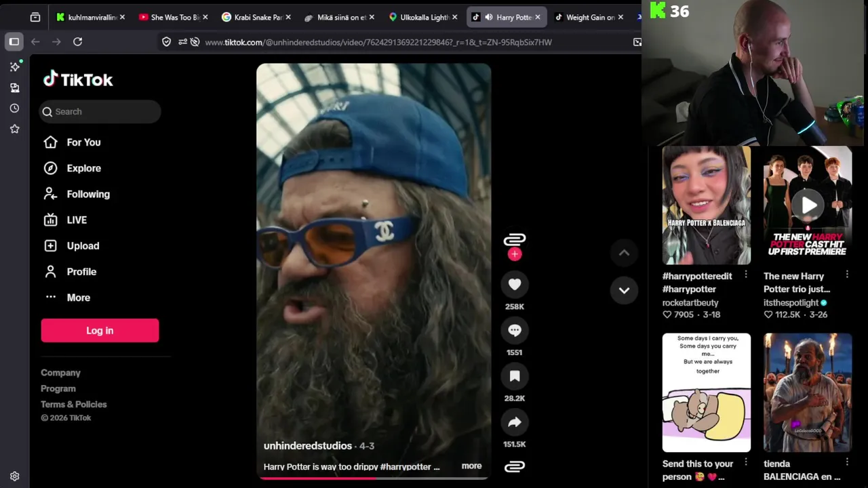Close the Krabi Snake Park tab
Screen dimensions: 868x488
288,17
